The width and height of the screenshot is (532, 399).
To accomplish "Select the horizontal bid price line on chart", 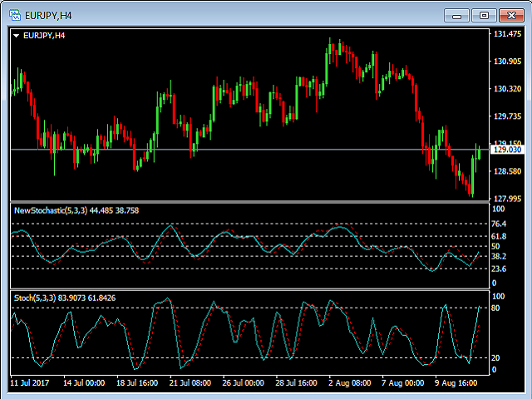I will pyautogui.click(x=249, y=150).
